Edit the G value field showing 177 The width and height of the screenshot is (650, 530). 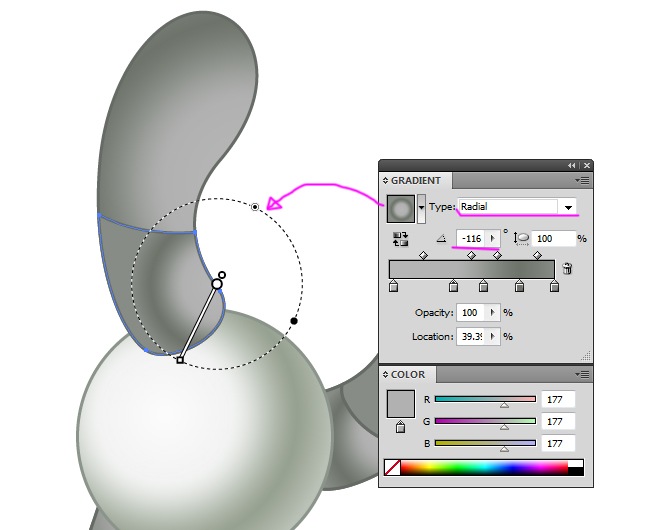[558, 421]
